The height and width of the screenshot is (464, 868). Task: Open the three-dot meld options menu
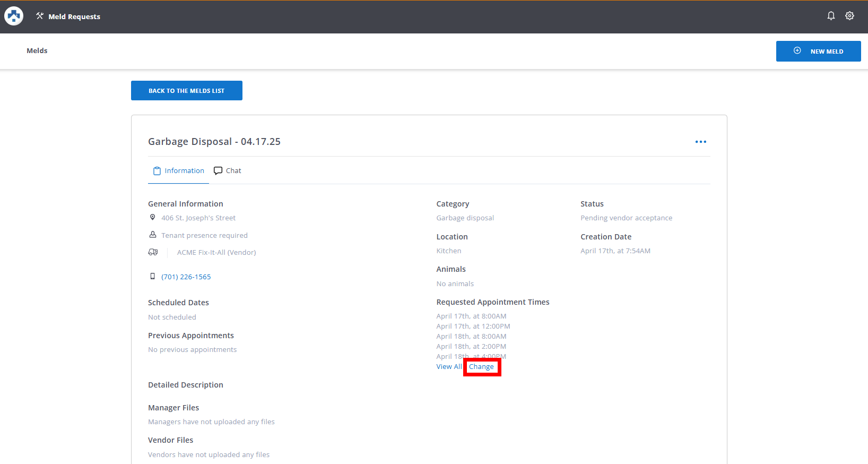pos(700,142)
